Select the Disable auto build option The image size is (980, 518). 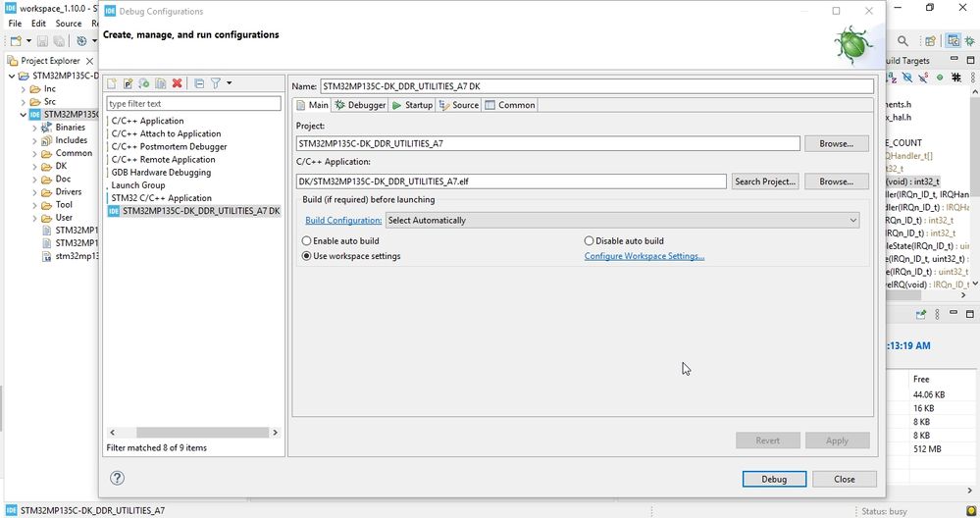point(590,241)
